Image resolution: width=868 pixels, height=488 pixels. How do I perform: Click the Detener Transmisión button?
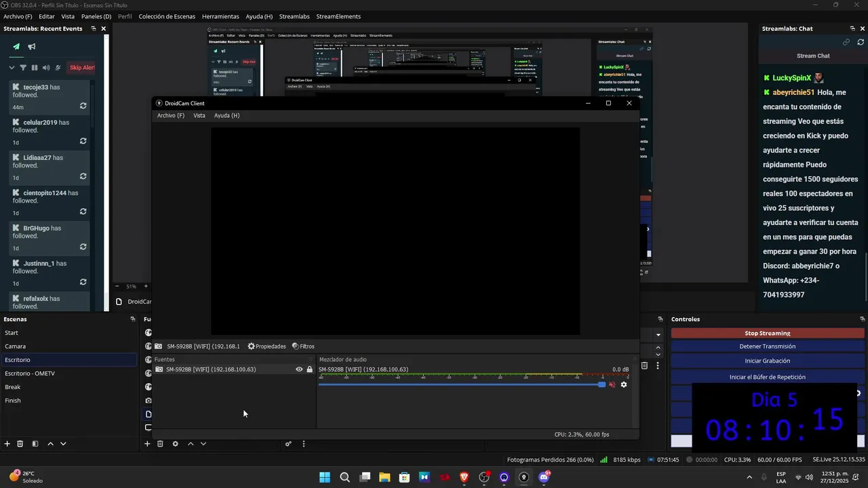pos(768,346)
